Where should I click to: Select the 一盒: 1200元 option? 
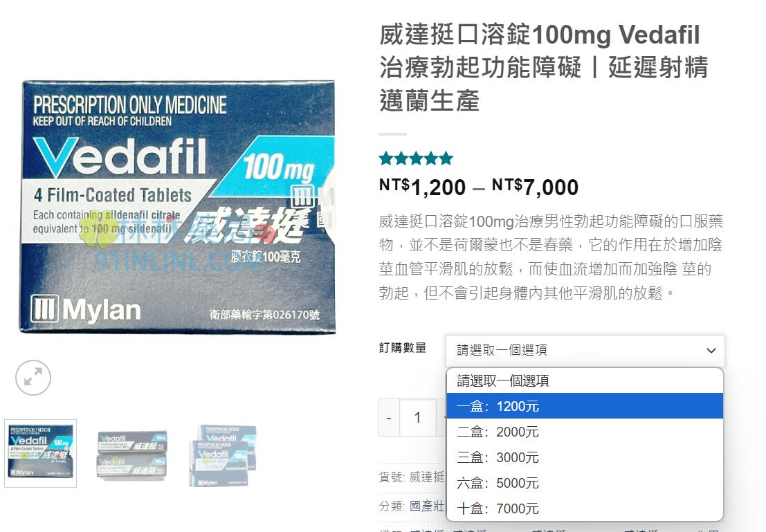point(585,406)
